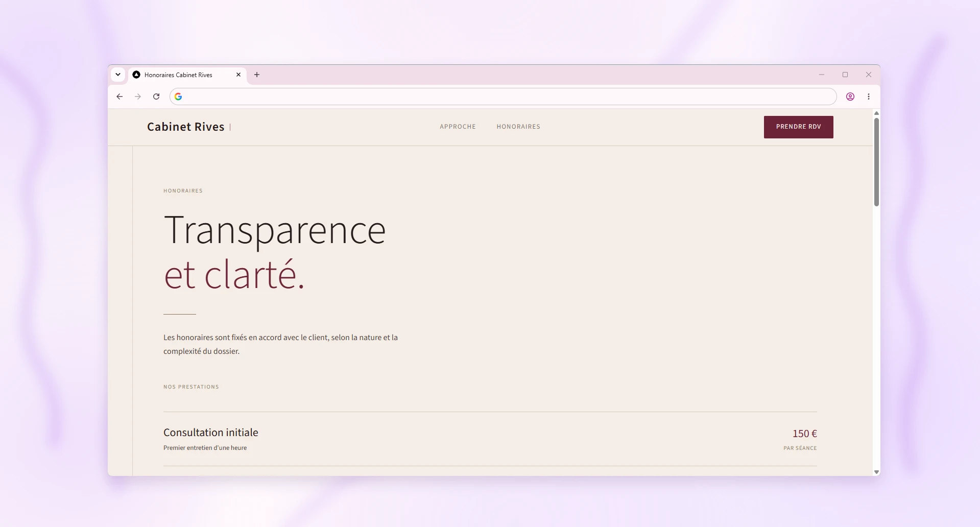The image size is (980, 527).
Task: Click the browser forward arrow
Action: (x=138, y=97)
